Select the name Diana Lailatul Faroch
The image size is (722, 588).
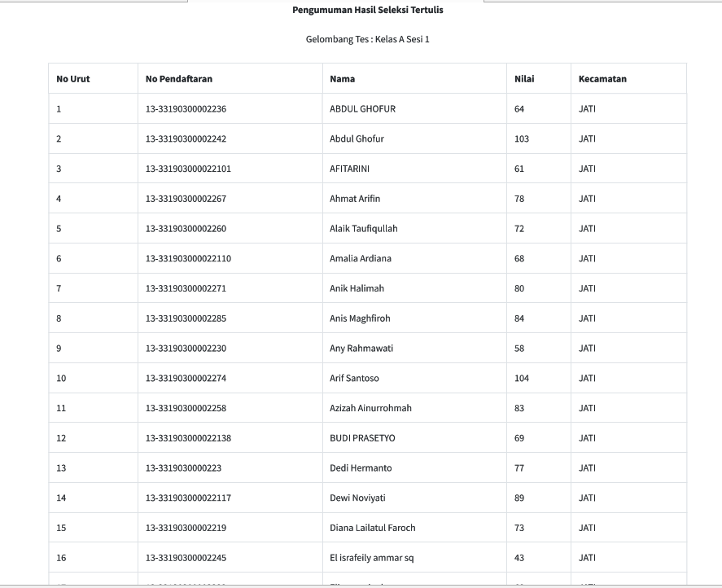[373, 528]
